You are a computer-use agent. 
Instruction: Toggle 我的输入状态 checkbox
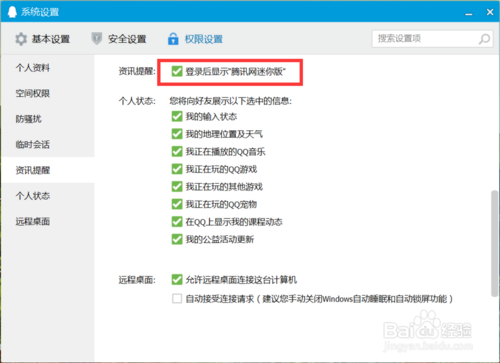[177, 116]
